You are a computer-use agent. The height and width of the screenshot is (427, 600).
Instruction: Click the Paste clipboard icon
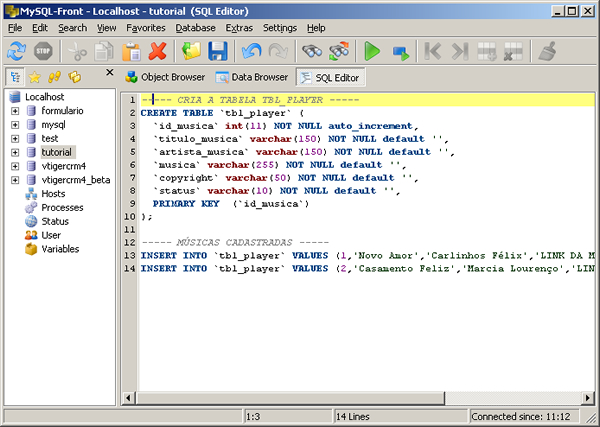tap(131, 51)
